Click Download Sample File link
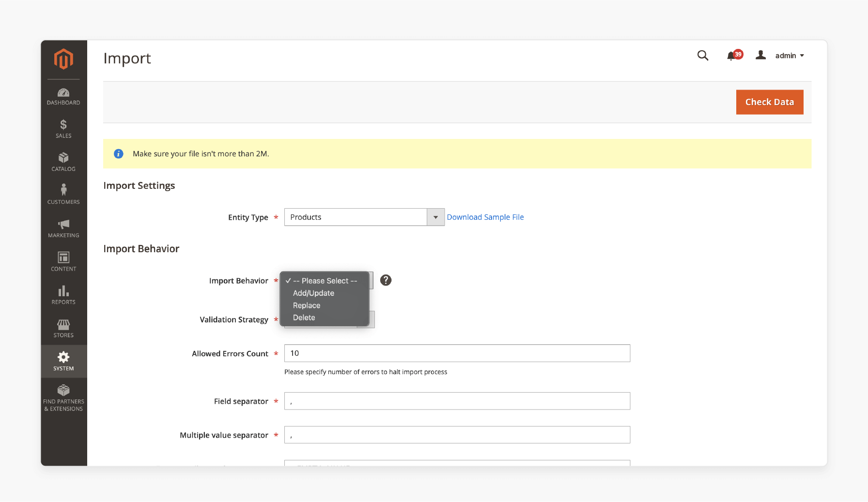868x502 pixels. pos(485,217)
